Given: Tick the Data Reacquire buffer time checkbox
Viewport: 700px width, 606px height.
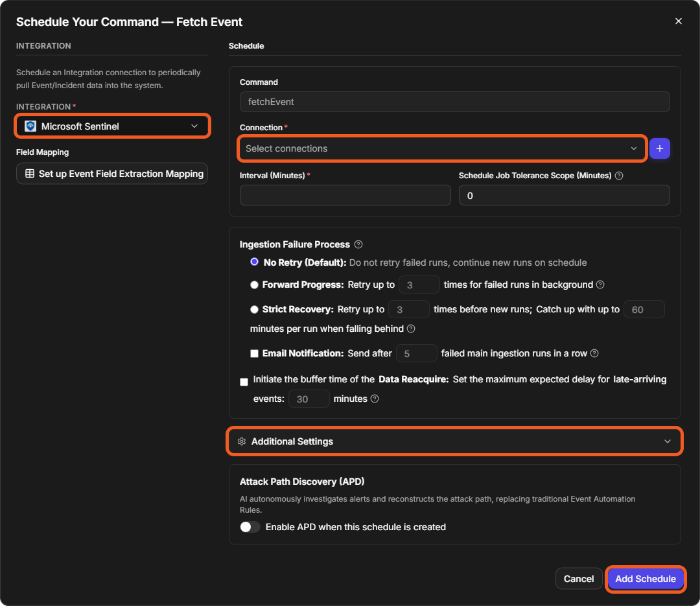Looking at the screenshot, I should (244, 382).
